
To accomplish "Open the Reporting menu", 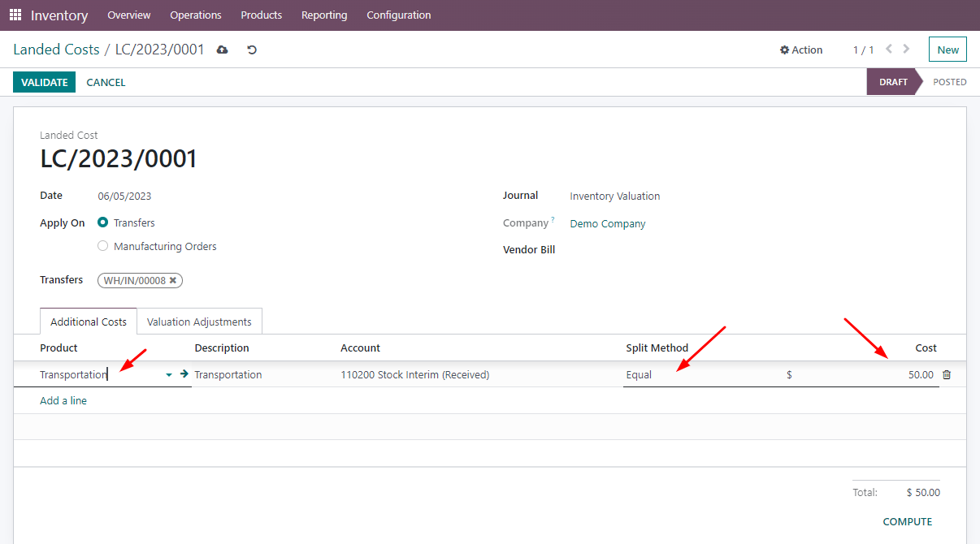I will point(323,15).
